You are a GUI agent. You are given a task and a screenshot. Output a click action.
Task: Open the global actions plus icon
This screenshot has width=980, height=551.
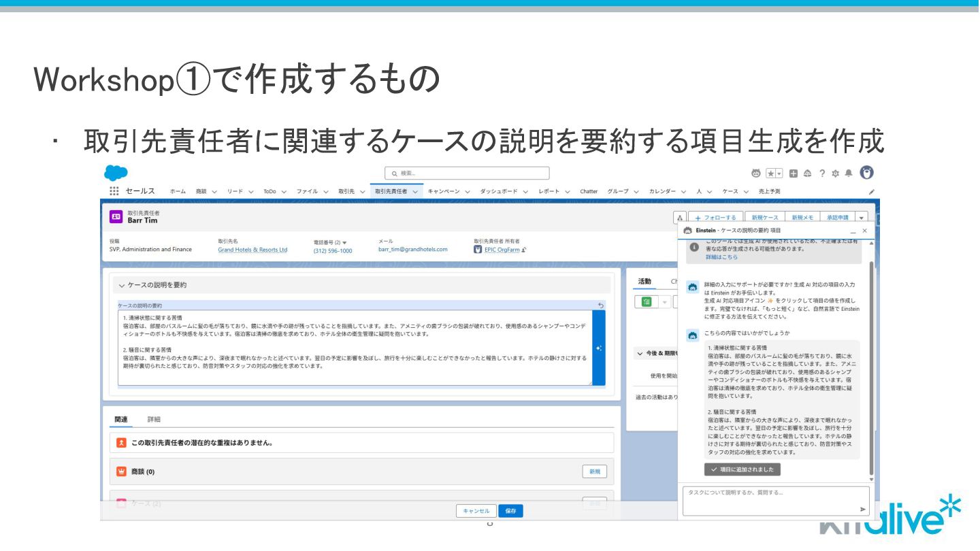click(x=794, y=173)
